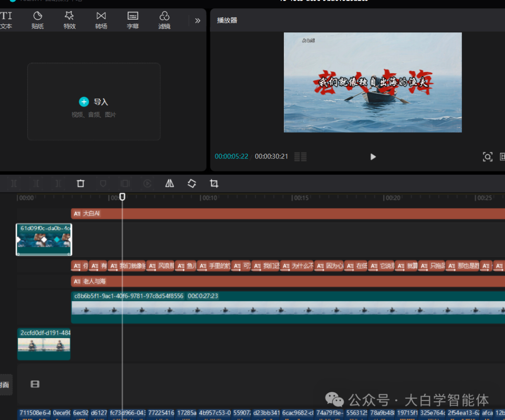Click the total duration 00:00:30:21

tap(271, 157)
